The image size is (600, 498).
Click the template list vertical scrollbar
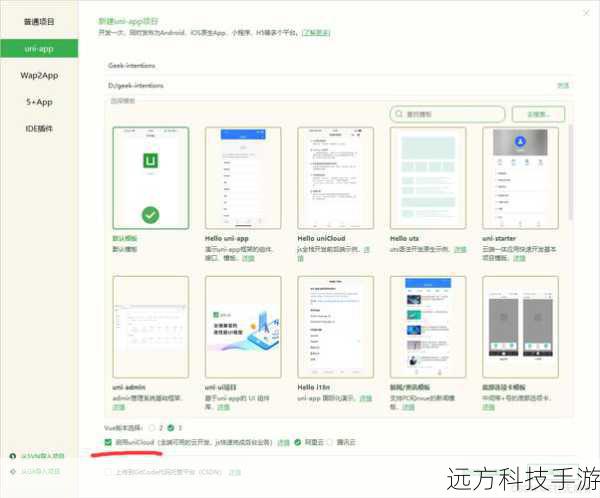coord(571,172)
